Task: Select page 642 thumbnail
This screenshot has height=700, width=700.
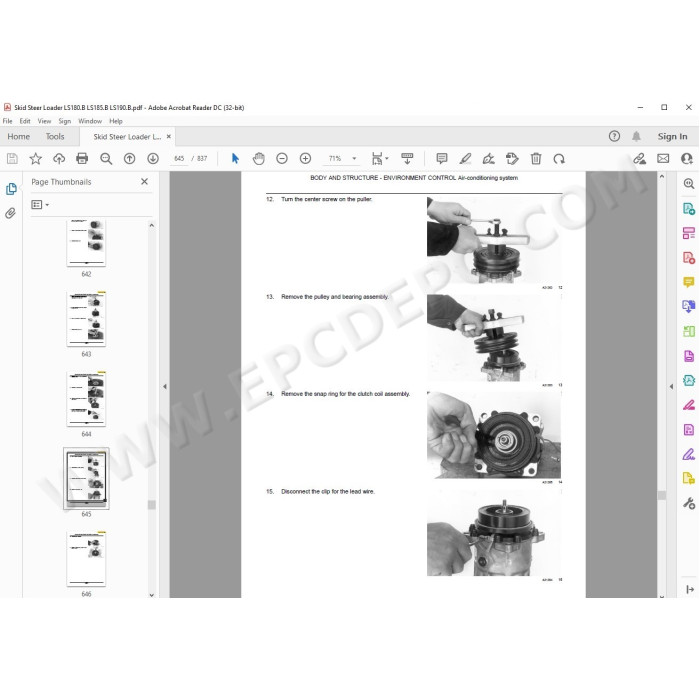Action: (x=86, y=243)
